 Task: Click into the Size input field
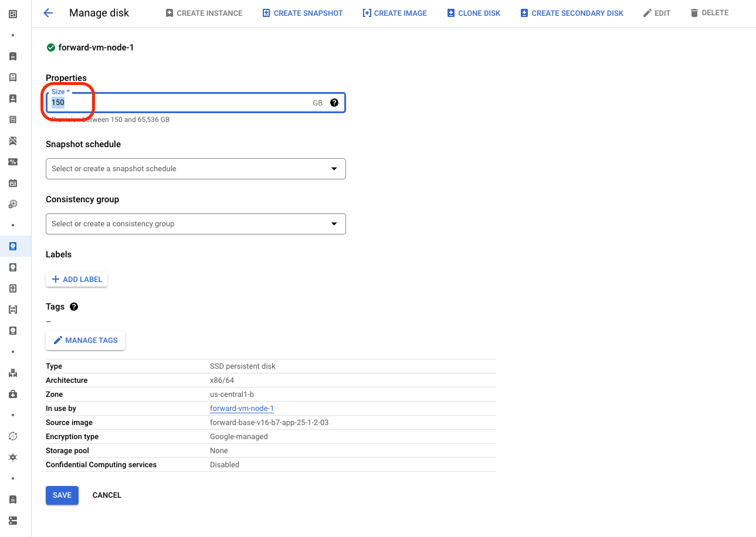click(x=176, y=103)
